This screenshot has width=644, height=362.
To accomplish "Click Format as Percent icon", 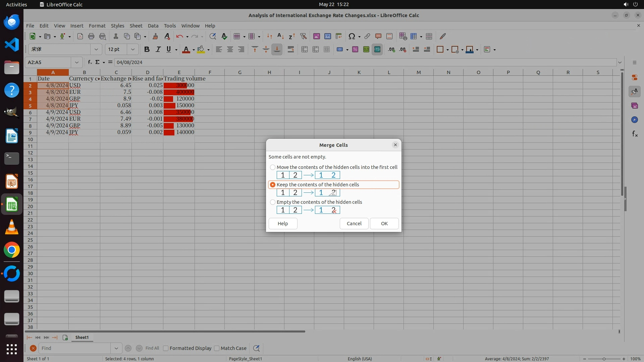I will pos(355,50).
